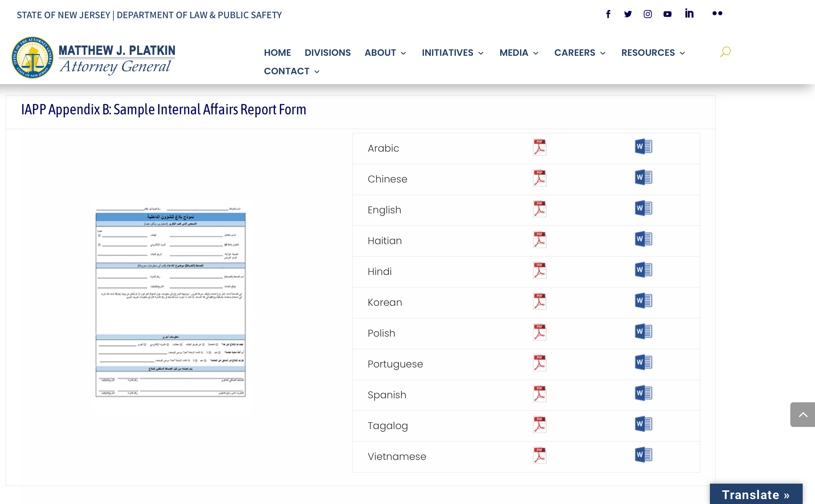Download the Vietnamese Word document
815x504 pixels.
tap(643, 455)
